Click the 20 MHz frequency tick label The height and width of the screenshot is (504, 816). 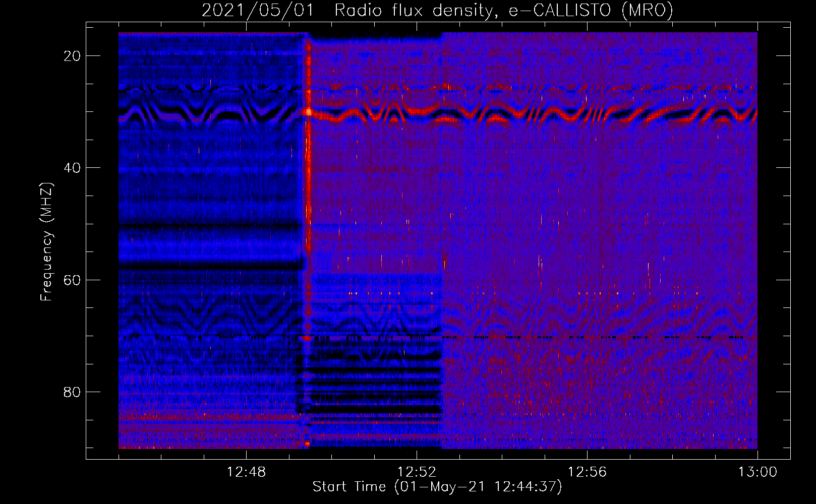click(72, 56)
